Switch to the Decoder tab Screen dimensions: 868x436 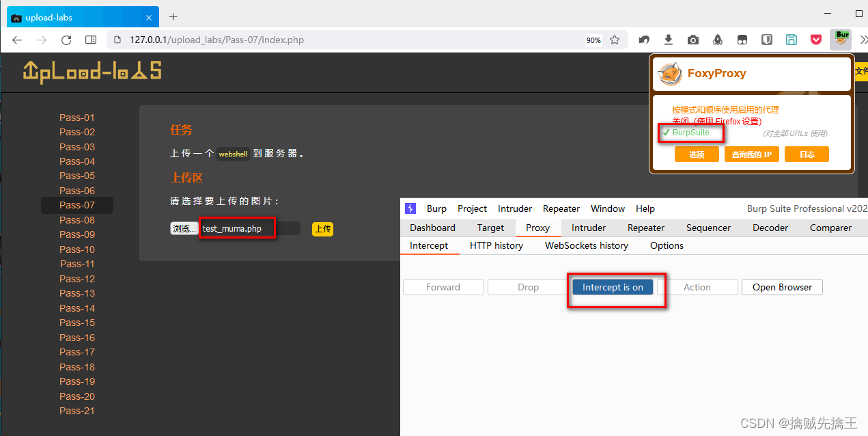point(770,228)
